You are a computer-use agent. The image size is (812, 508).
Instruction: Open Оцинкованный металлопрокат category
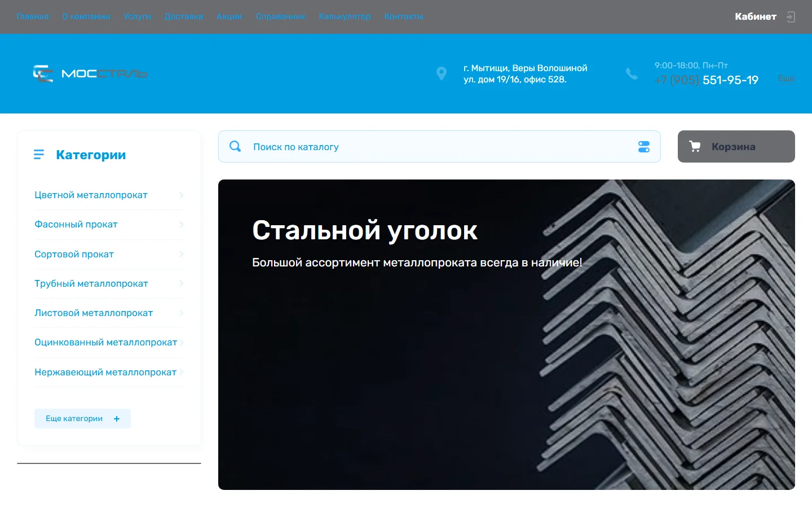(106, 342)
